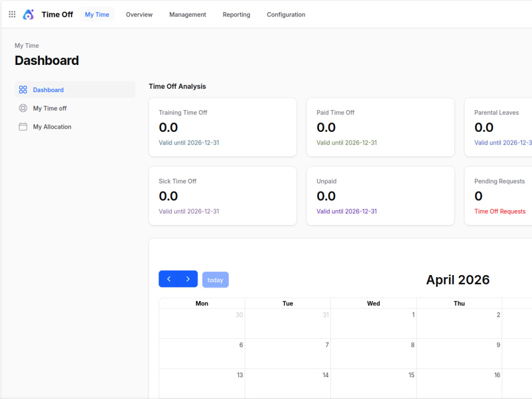Click the My Time breadcrumb text

(x=27, y=45)
